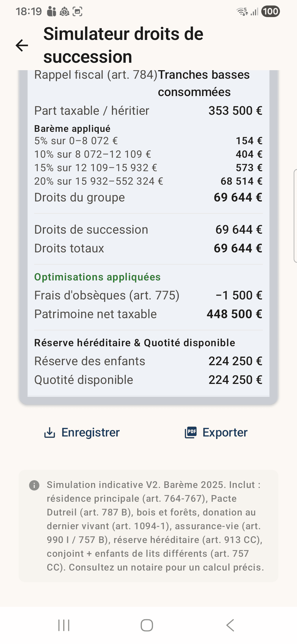Click the PDF export icon

tap(191, 432)
